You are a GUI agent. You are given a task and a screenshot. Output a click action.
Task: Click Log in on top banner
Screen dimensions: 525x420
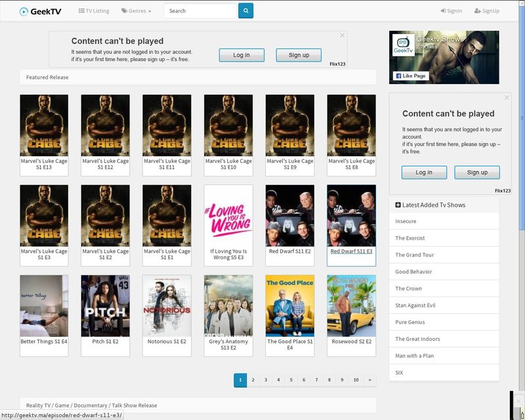click(241, 55)
